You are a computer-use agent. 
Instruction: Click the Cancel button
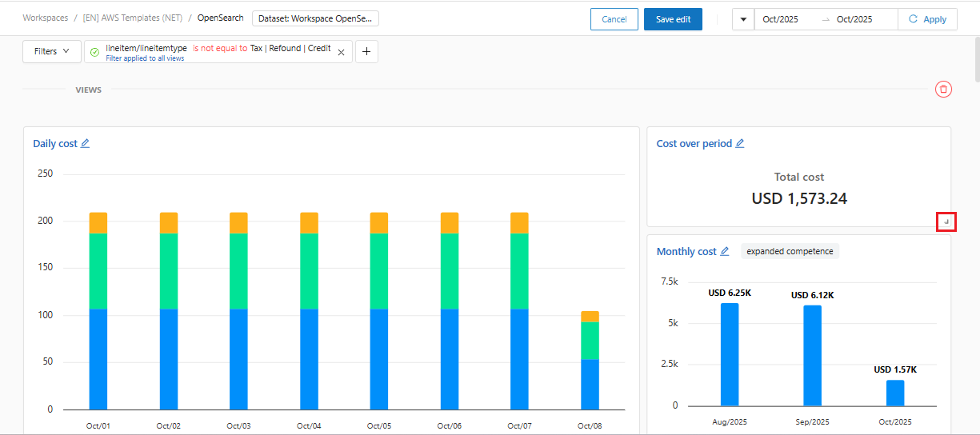[614, 19]
